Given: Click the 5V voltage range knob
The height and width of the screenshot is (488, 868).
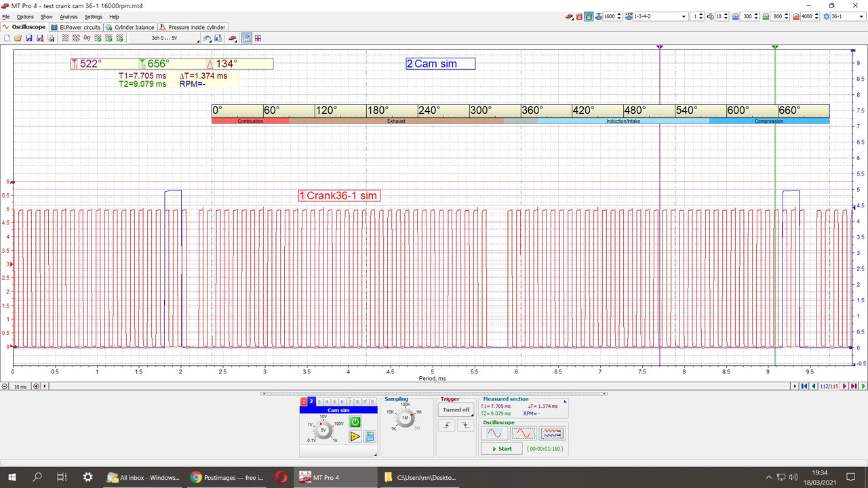Looking at the screenshot, I should (323, 430).
